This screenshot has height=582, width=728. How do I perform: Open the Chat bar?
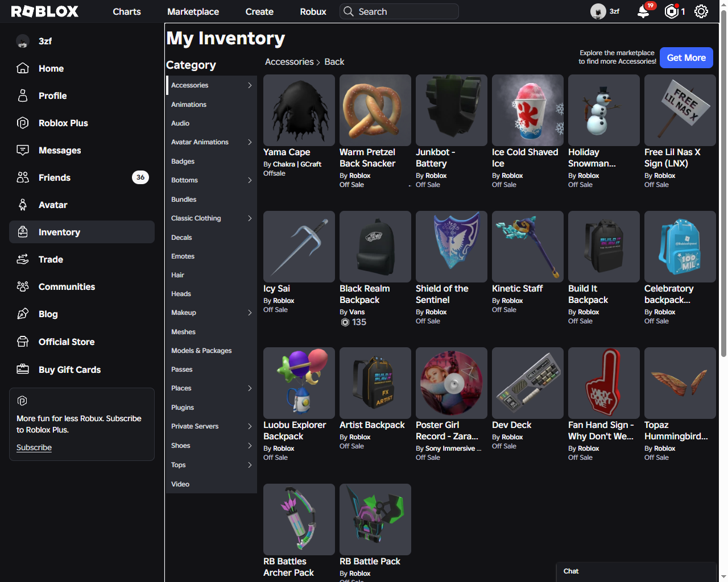tap(636, 572)
